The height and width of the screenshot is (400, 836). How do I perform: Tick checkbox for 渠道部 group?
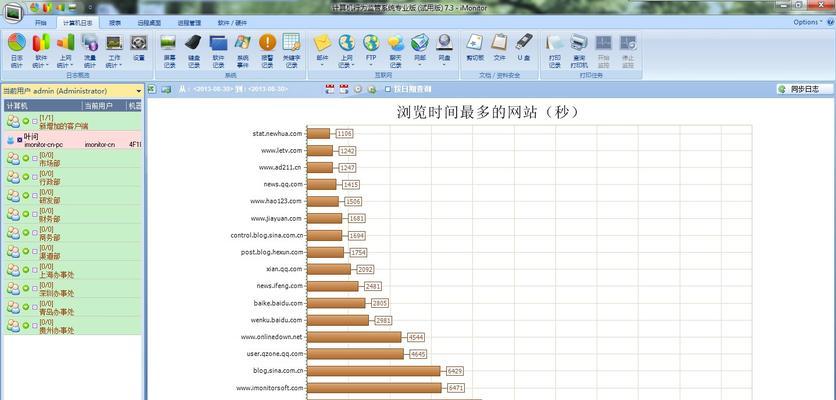click(x=35, y=252)
